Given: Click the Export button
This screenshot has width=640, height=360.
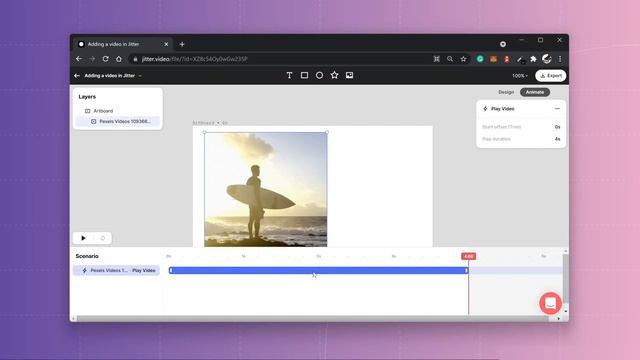Looking at the screenshot, I should click(x=551, y=76).
